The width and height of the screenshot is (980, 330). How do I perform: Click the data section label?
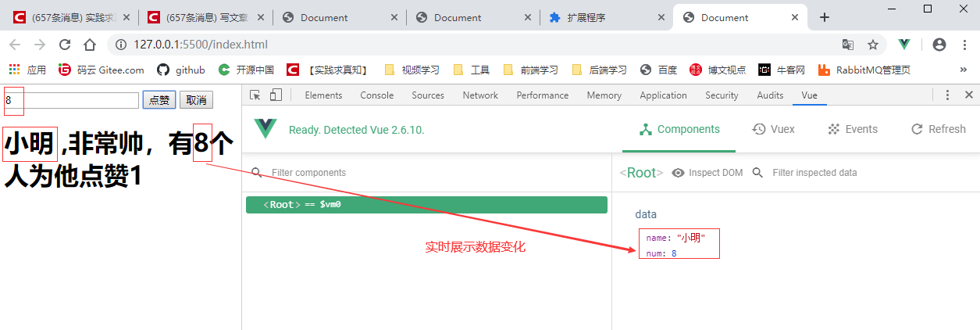[x=646, y=214]
